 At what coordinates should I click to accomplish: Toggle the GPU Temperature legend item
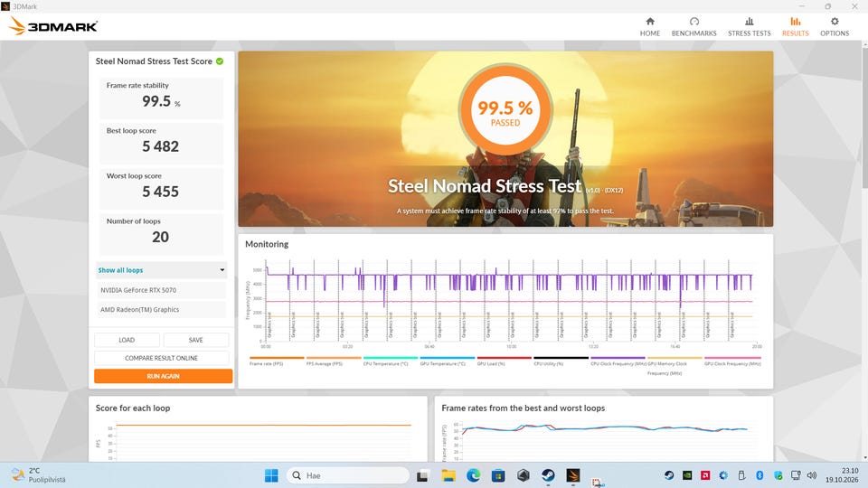(442, 363)
